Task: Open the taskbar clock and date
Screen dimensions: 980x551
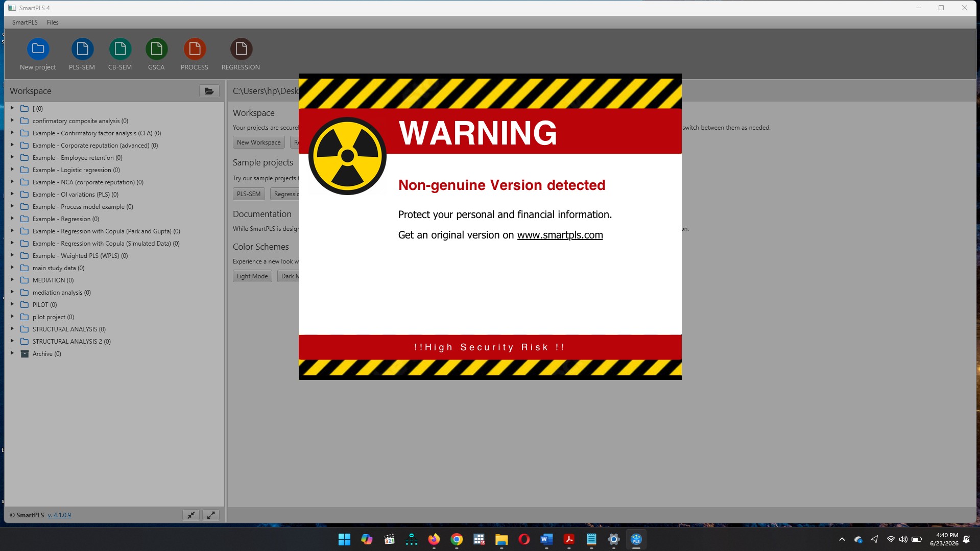Action: pyautogui.click(x=944, y=539)
